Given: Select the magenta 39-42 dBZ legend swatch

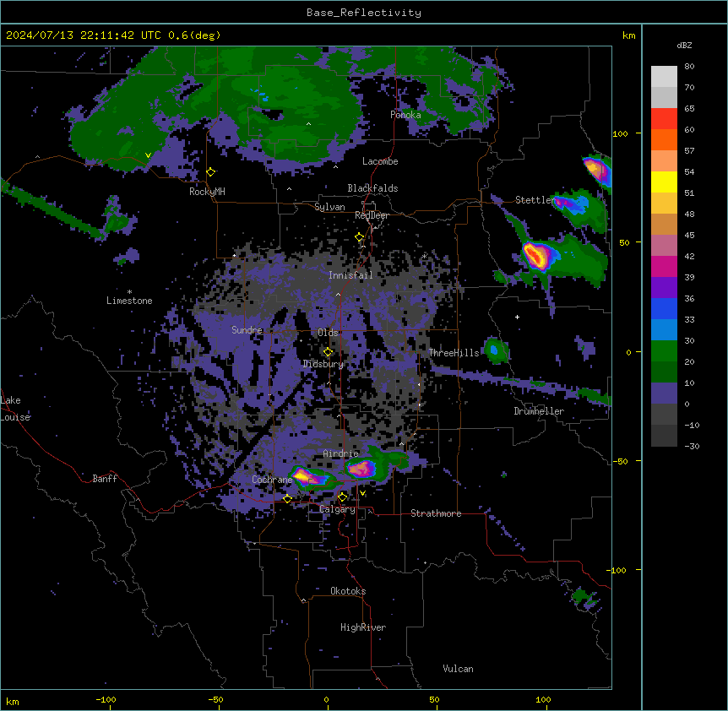Looking at the screenshot, I should (664, 266).
